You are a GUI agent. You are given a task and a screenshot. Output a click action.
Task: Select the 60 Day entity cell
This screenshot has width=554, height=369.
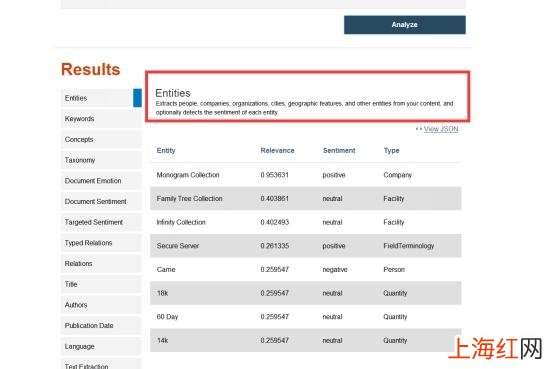pyautogui.click(x=167, y=317)
